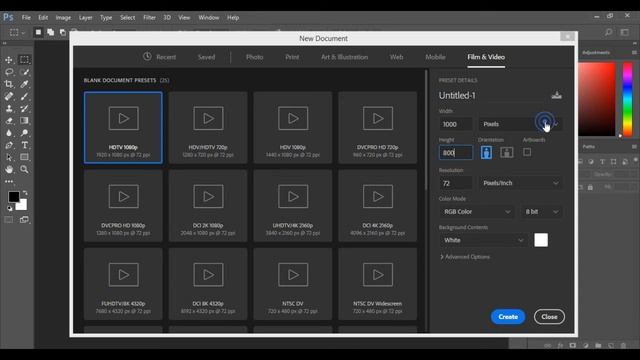640x360 pixels.
Task: Click the save document preset icon
Action: click(556, 96)
